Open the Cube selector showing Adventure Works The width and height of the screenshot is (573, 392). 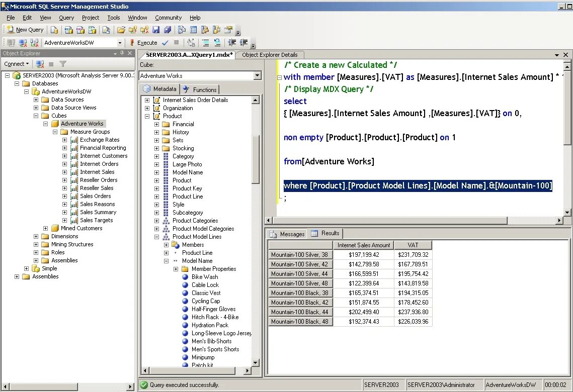257,75
